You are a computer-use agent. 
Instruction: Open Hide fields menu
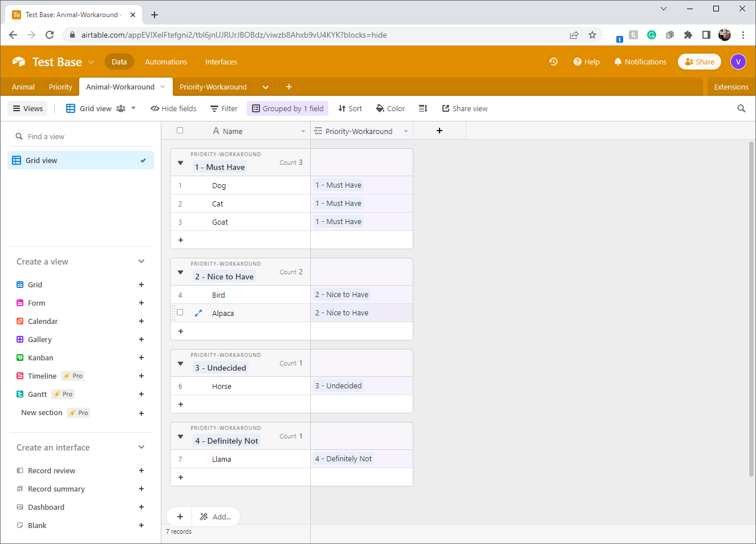[x=173, y=108]
